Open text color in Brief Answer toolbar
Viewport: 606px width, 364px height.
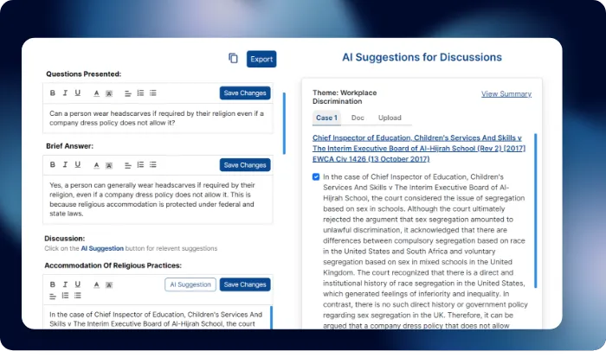pos(97,165)
